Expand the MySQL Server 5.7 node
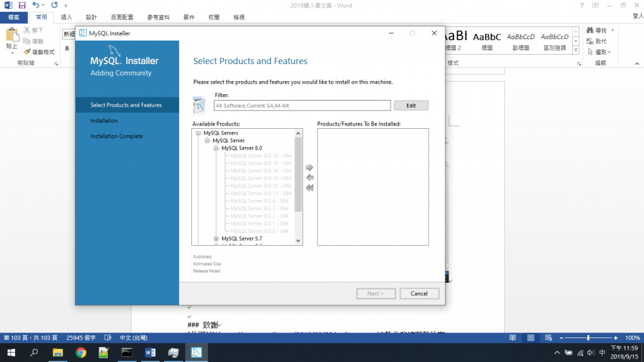 [x=216, y=238]
